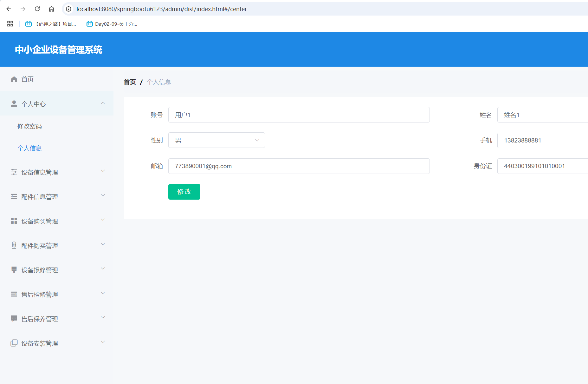This screenshot has height=384, width=588.
Task: Expand the 设备安装管理 chevron
Action: (x=103, y=342)
